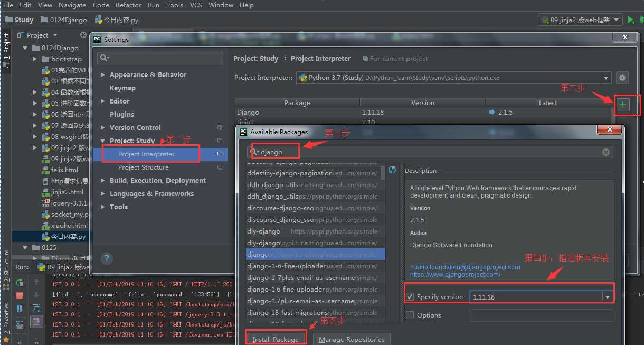Screen dimensions: 644x345
Task: Open the Refactor menu
Action: (128, 5)
